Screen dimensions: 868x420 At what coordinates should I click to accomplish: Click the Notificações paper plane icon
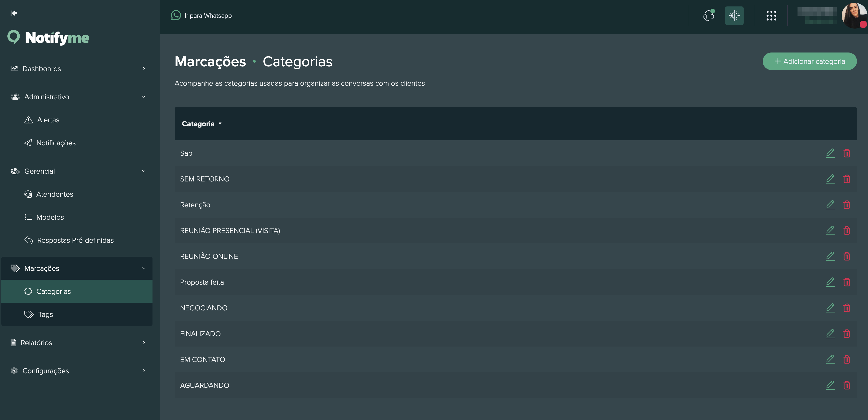28,143
